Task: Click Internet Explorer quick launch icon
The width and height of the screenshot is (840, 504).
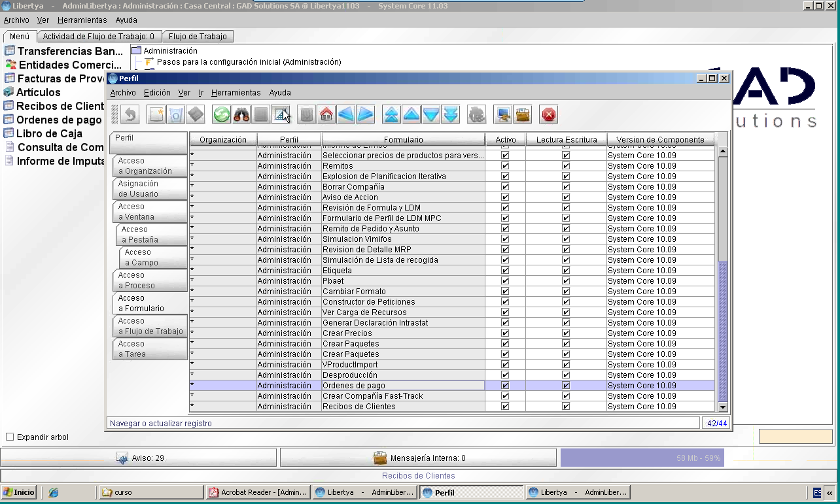Action: (54, 492)
